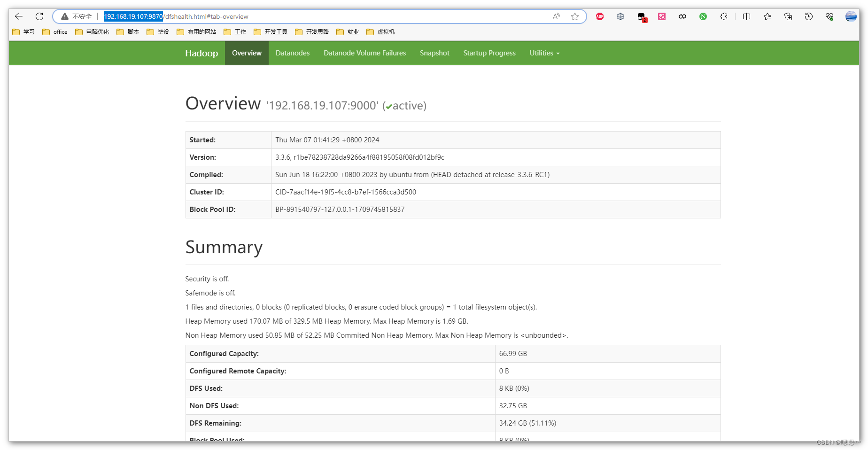Open the read aloud feature
The width and height of the screenshot is (868, 450).
(556, 16)
